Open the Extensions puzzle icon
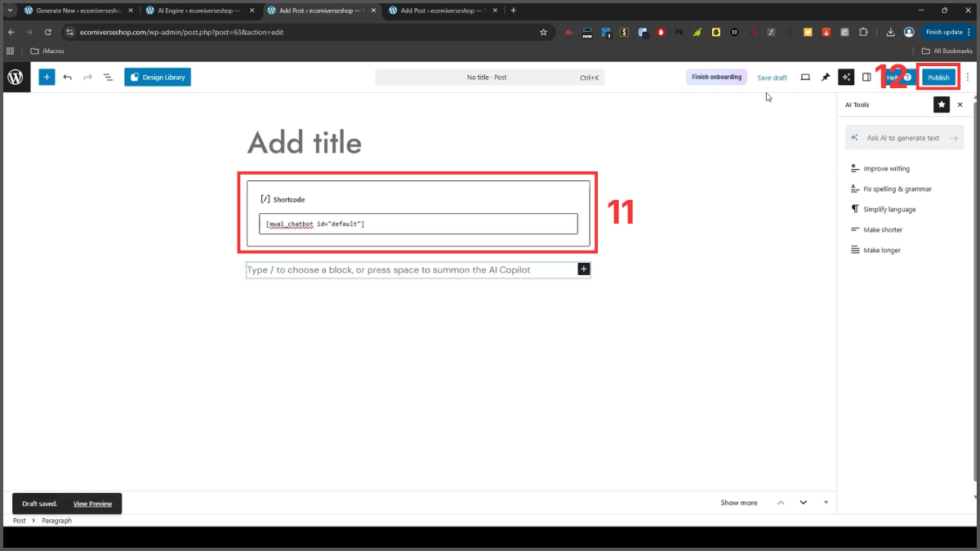Image resolution: width=980 pixels, height=551 pixels. coord(863,32)
